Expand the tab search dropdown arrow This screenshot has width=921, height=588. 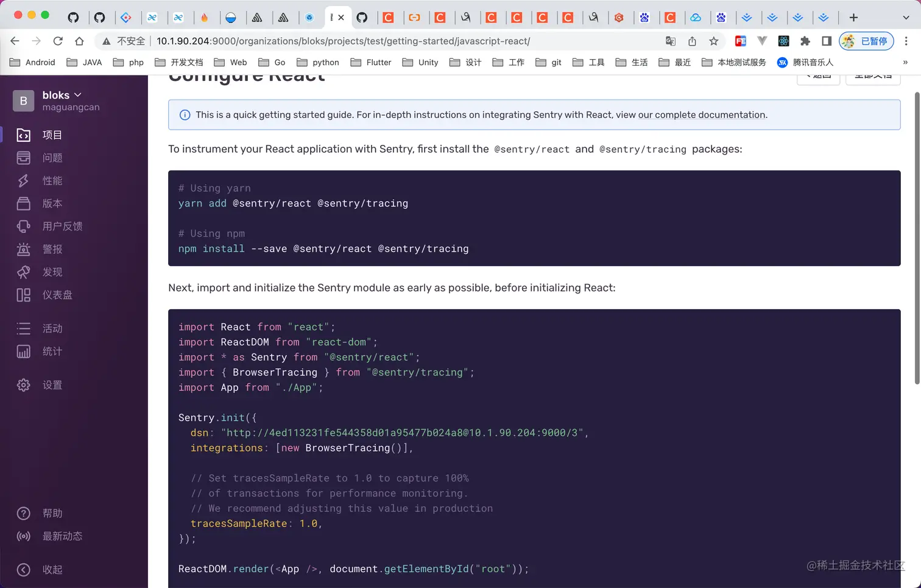906,18
